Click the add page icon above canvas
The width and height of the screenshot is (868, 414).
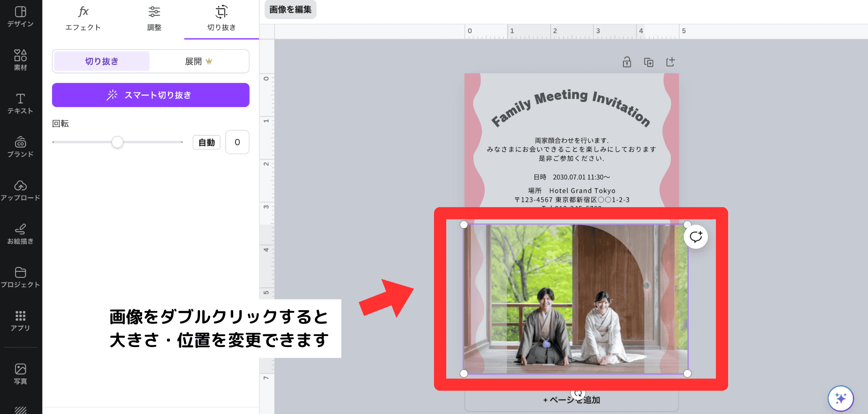pyautogui.click(x=670, y=62)
